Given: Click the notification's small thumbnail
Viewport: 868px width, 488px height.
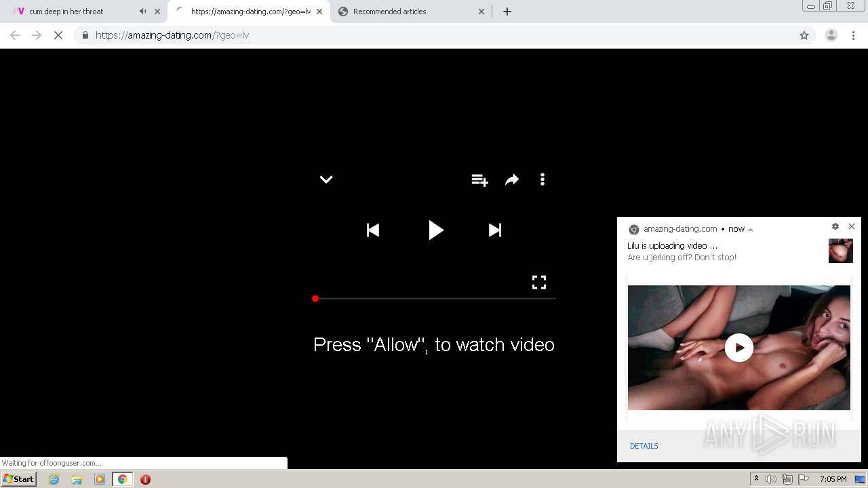Looking at the screenshot, I should tap(841, 251).
